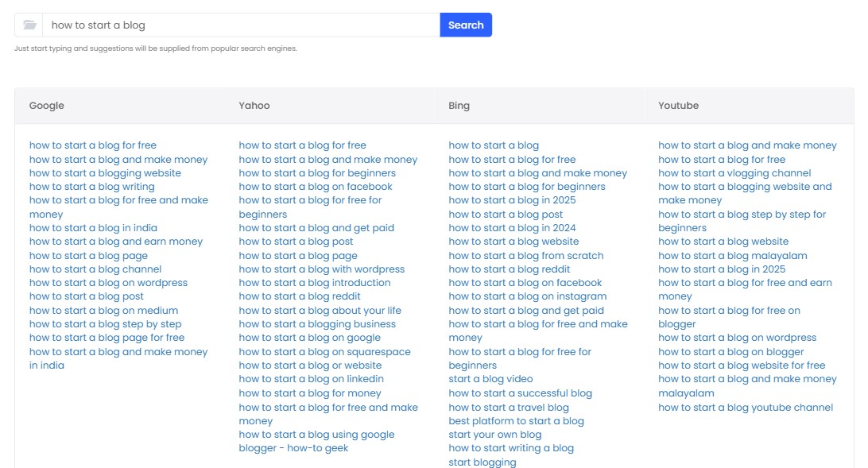Viewport: 868px width, 468px height.
Task: Open Yahoo suggestion 'how to start a blog on facebook'
Action: tap(316, 187)
